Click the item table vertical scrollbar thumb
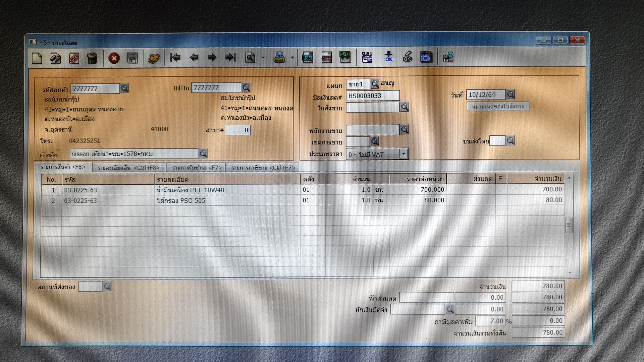Screen dimensions: 644x362 [569, 225]
